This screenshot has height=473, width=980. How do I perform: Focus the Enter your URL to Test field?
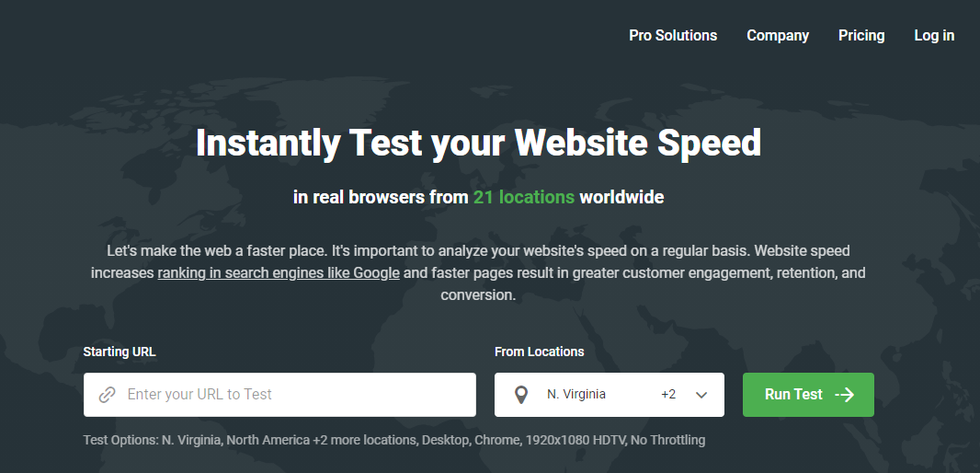click(279, 395)
